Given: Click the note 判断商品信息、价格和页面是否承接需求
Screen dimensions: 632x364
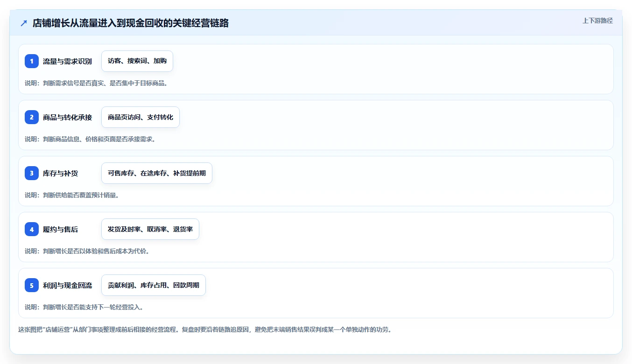Looking at the screenshot, I should click(x=90, y=139).
